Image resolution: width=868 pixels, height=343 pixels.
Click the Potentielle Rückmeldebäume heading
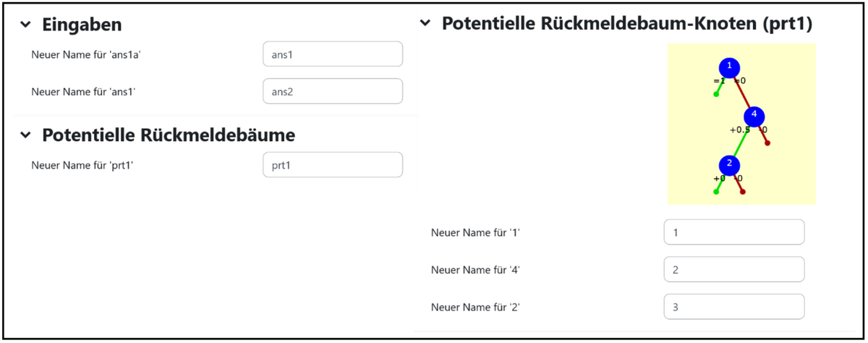click(169, 135)
